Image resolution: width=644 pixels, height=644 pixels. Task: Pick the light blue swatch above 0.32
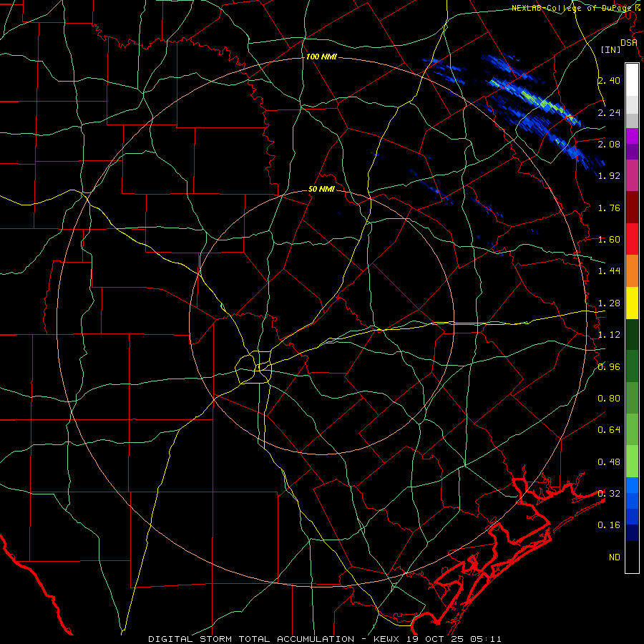(632, 485)
